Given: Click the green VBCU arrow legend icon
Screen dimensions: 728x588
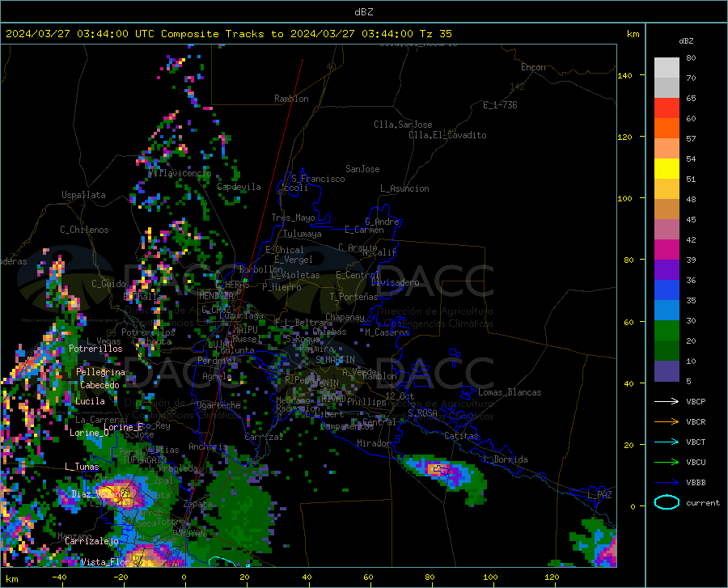Looking at the screenshot, I should tap(667, 463).
